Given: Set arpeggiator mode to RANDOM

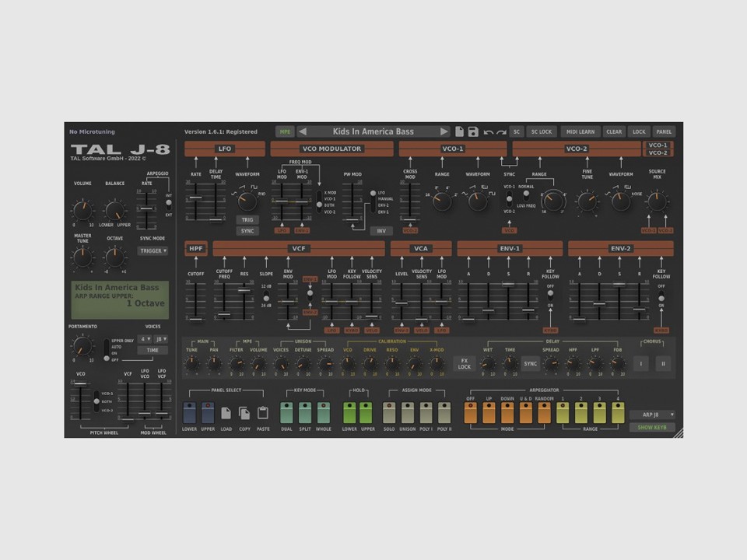Looking at the screenshot, I should point(544,412).
